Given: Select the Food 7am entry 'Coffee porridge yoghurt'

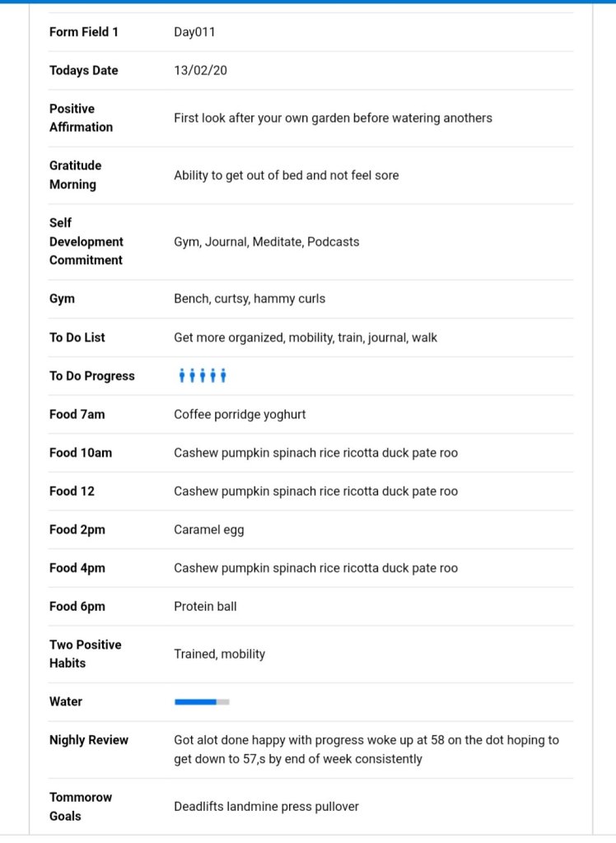Looking at the screenshot, I should 239,415.
